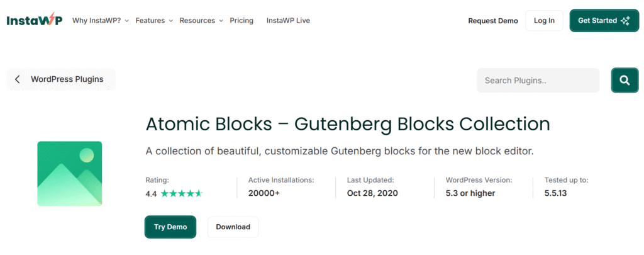Open the Pricing page

point(241,21)
